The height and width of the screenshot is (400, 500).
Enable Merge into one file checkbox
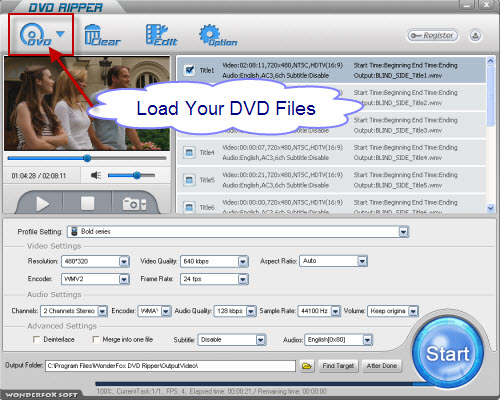click(96, 339)
